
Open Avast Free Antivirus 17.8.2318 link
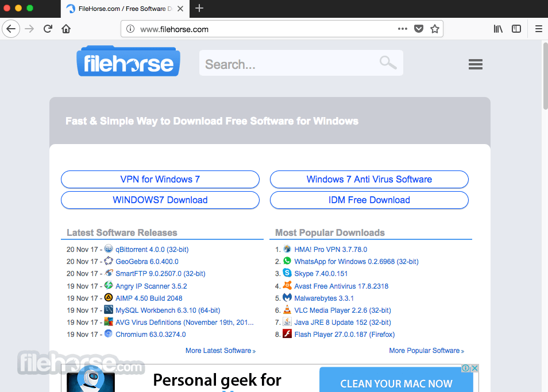coord(341,286)
